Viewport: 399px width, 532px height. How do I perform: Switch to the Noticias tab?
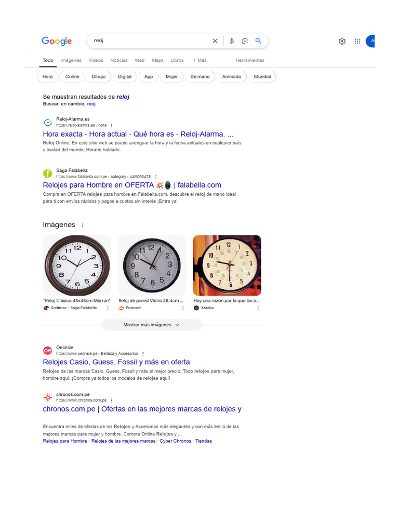[119, 60]
